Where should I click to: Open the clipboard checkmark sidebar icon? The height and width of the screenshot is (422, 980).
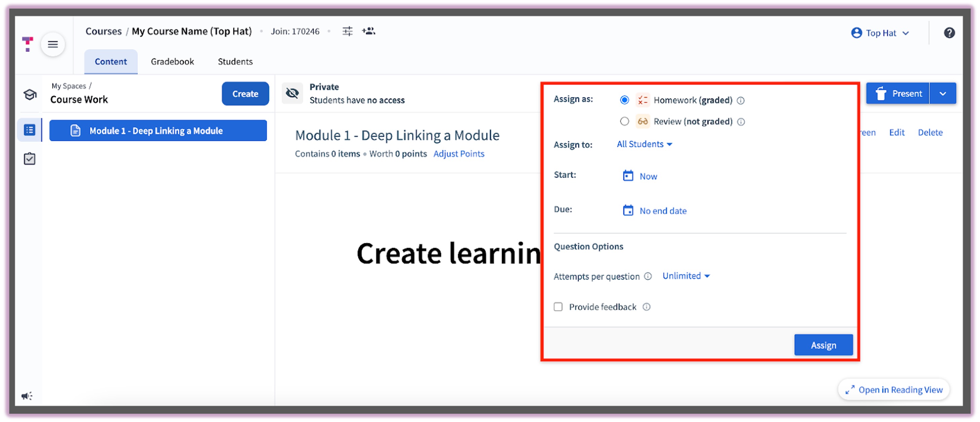coord(30,159)
